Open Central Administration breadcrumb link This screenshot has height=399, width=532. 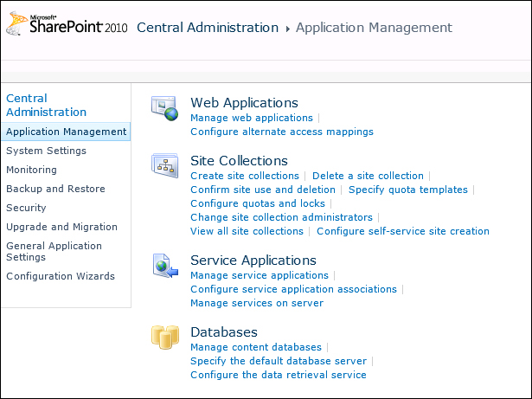(208, 28)
